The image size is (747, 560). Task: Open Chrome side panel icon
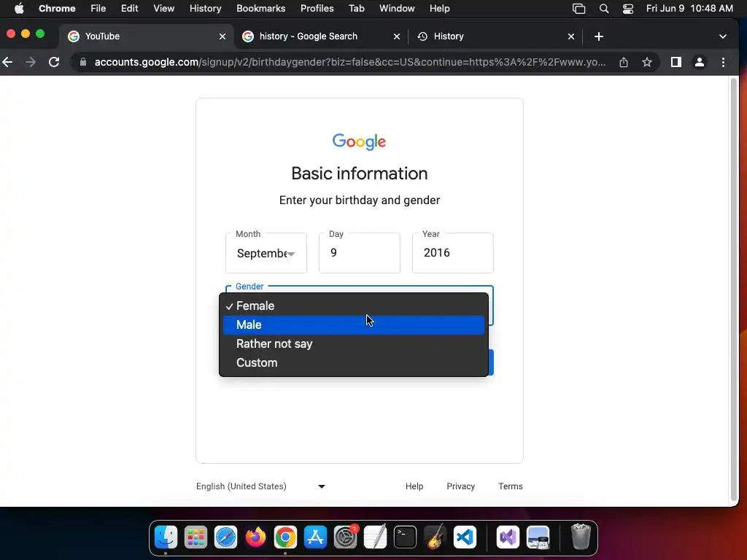click(x=676, y=62)
